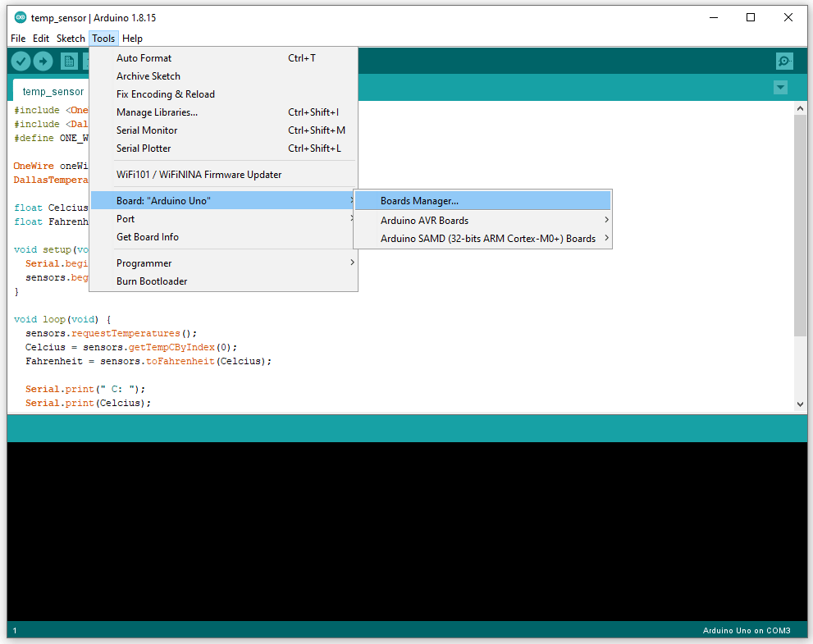Expand Arduino SAMD Boards submenu
The image size is (813, 644).
[487, 239]
